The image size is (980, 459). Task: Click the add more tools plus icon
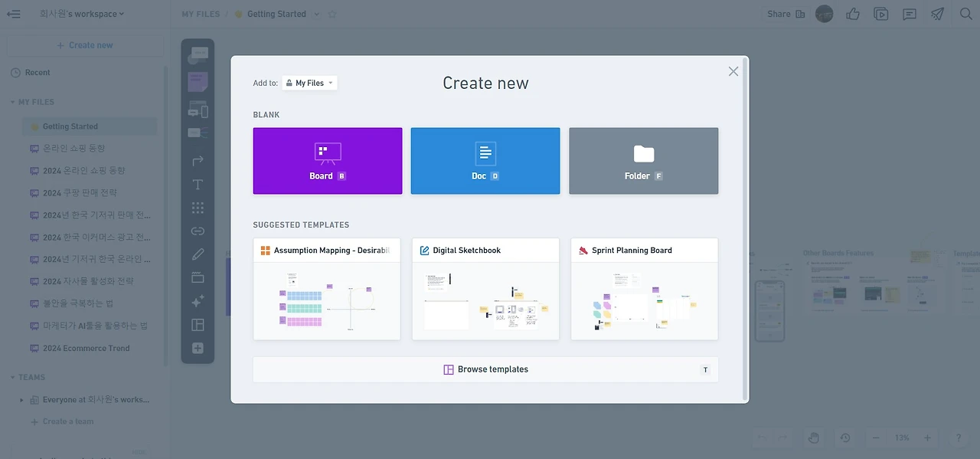pos(198,348)
